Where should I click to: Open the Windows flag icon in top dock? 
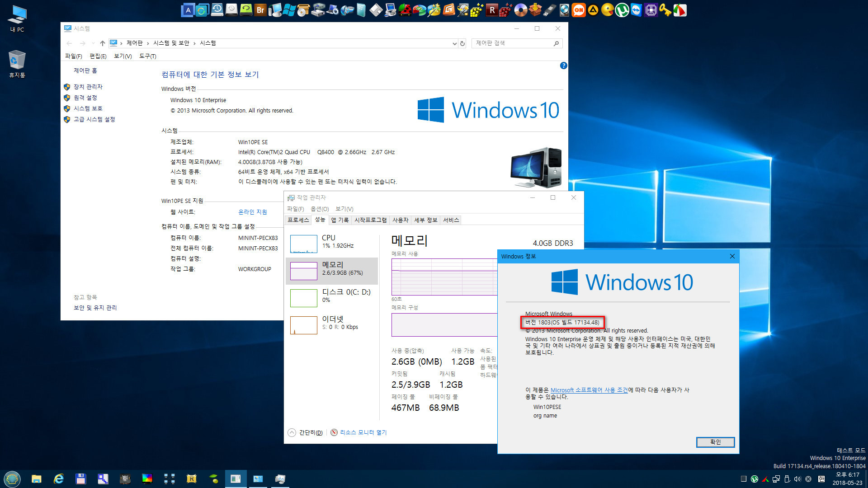pos(289,10)
